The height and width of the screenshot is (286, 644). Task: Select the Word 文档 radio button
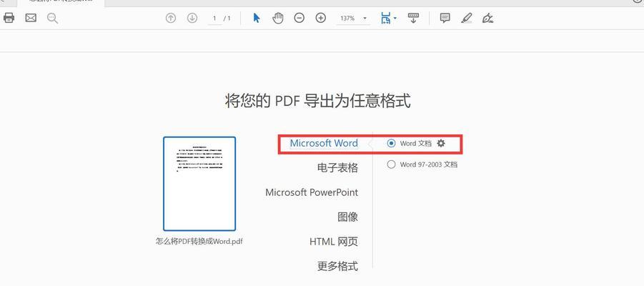tap(392, 144)
